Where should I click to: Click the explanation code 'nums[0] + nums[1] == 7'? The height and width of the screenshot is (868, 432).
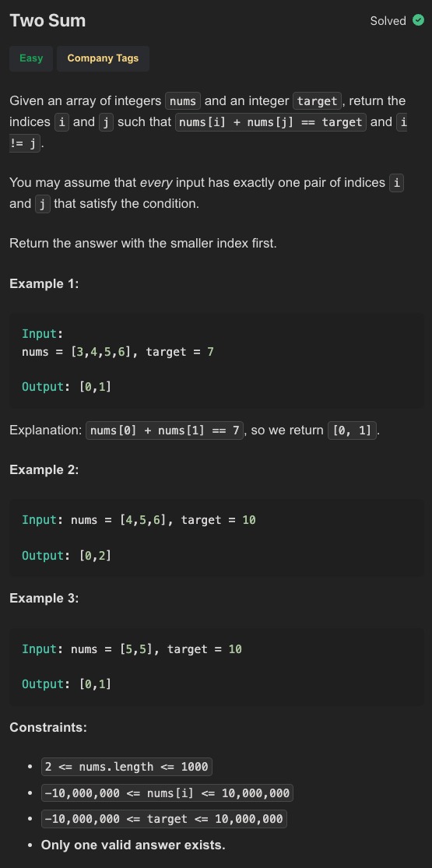tap(164, 430)
